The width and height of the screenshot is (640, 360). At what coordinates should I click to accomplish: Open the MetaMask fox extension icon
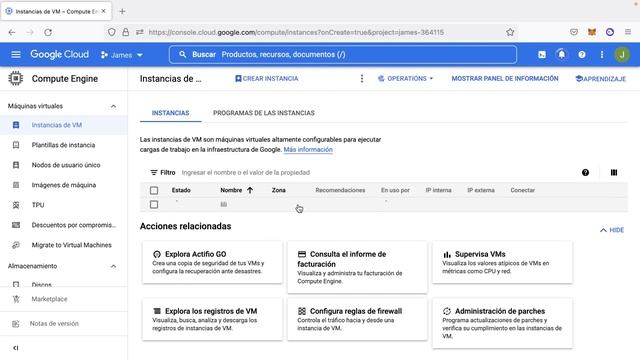[592, 32]
